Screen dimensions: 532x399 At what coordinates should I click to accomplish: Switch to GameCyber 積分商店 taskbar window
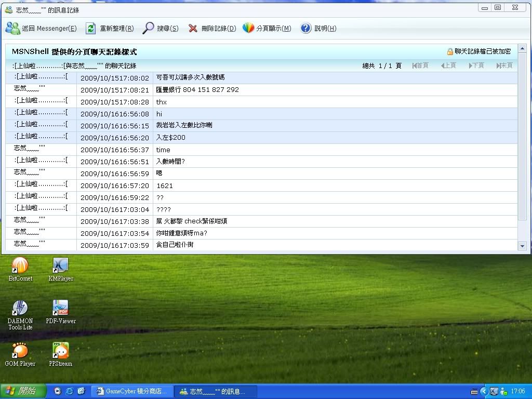(132, 391)
